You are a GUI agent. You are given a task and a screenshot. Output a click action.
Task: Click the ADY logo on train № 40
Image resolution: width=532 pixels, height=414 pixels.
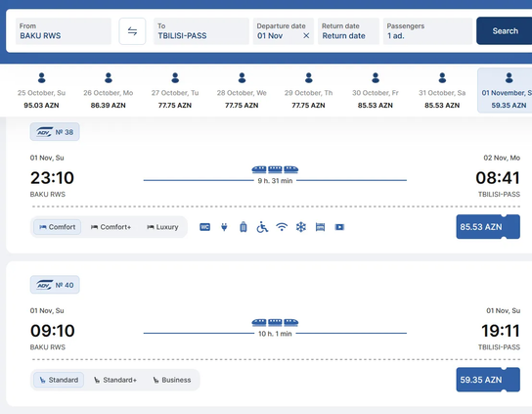44,285
